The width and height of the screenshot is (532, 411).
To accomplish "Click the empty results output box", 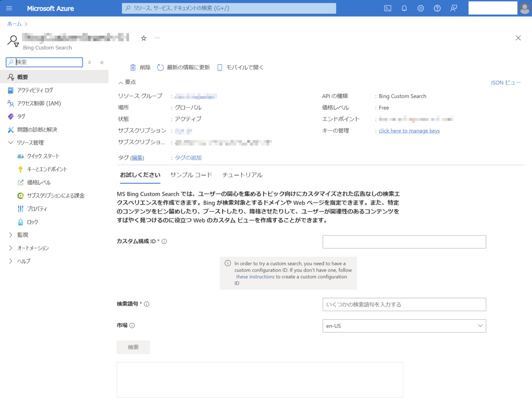I will pyautogui.click(x=260, y=380).
